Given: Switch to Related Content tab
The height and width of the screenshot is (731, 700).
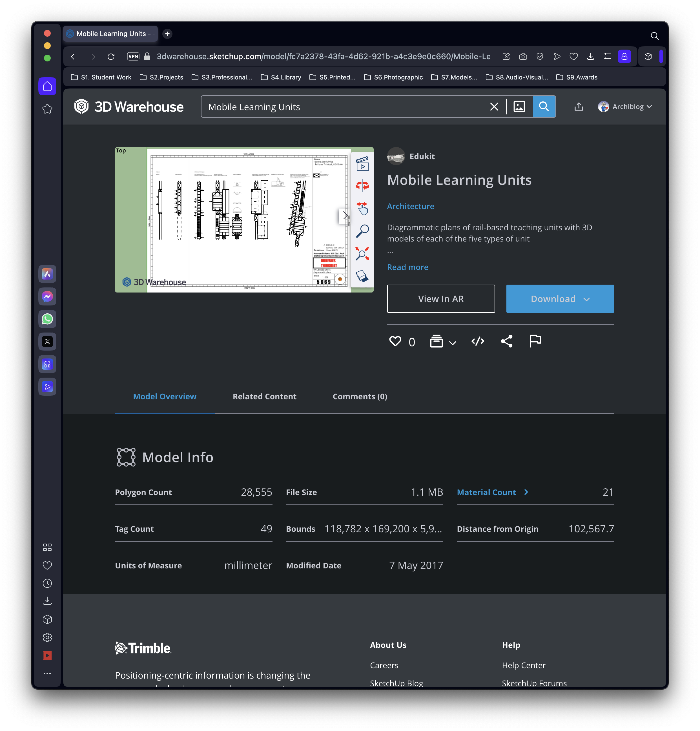Looking at the screenshot, I should coord(264,396).
